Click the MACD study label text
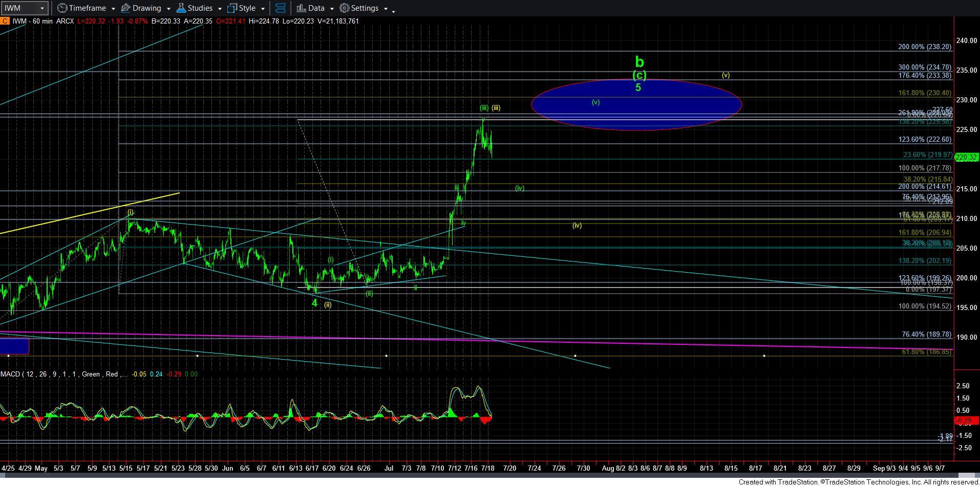 point(63,374)
